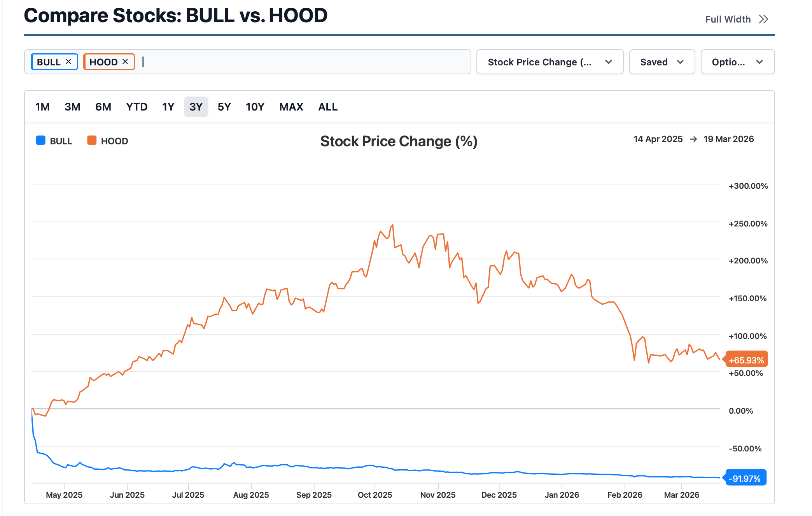812x516 pixels.
Task: Click the date range arrow icon
Action: coord(693,139)
